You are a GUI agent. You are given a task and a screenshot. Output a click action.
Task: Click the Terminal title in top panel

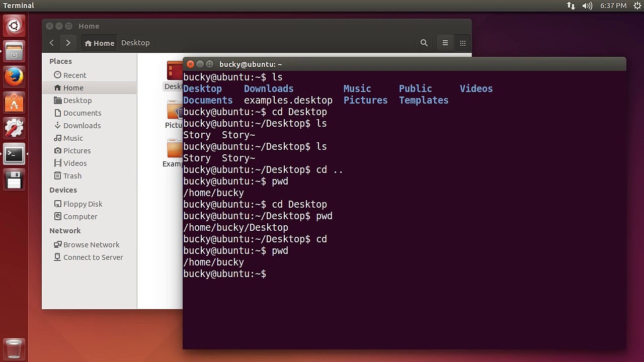19,6
